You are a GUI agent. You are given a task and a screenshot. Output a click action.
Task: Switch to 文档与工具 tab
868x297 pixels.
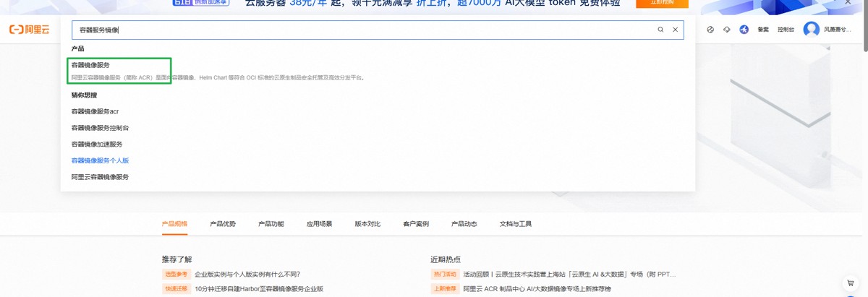(516, 224)
